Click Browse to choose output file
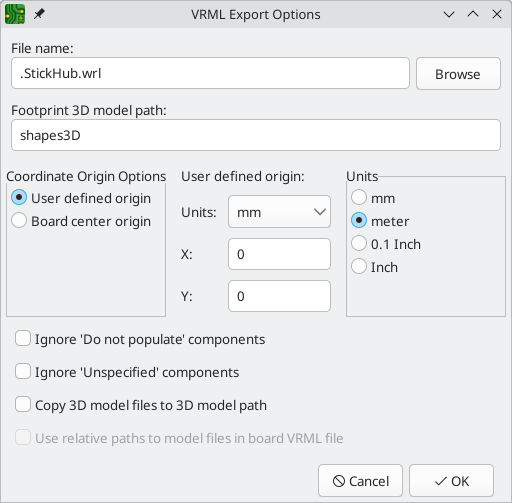Screen dimensions: 512x503 click(x=458, y=74)
